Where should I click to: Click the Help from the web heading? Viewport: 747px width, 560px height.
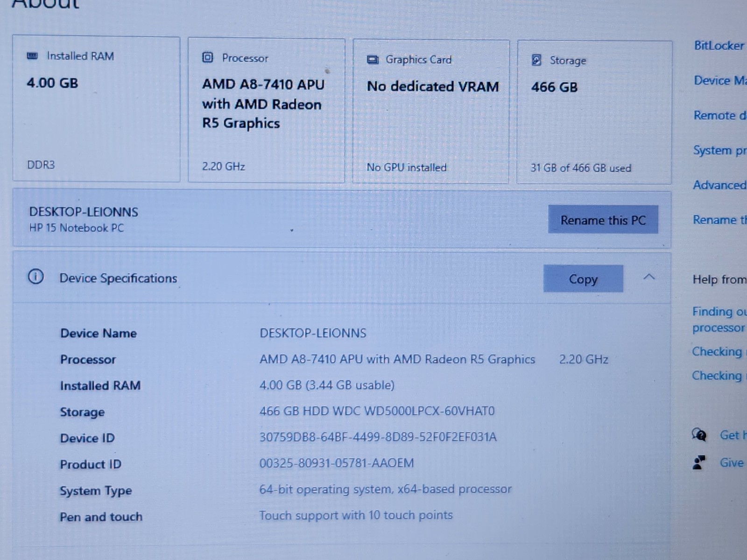click(719, 280)
